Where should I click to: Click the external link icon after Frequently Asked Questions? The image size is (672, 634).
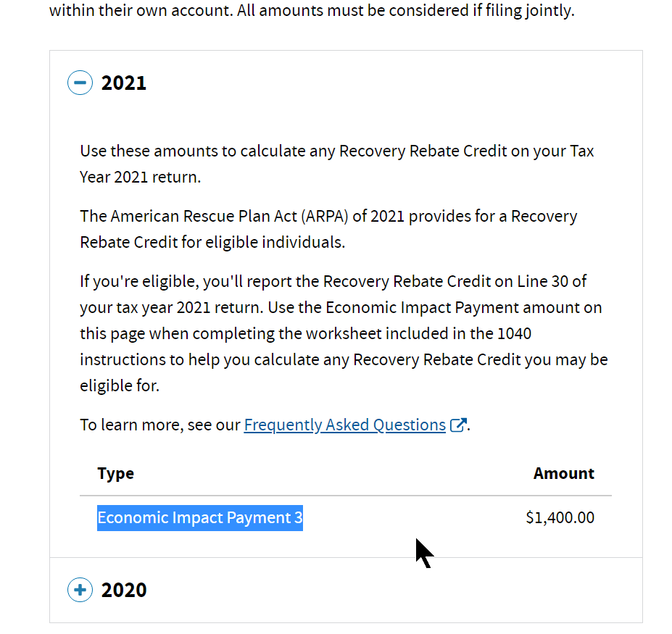pos(458,425)
